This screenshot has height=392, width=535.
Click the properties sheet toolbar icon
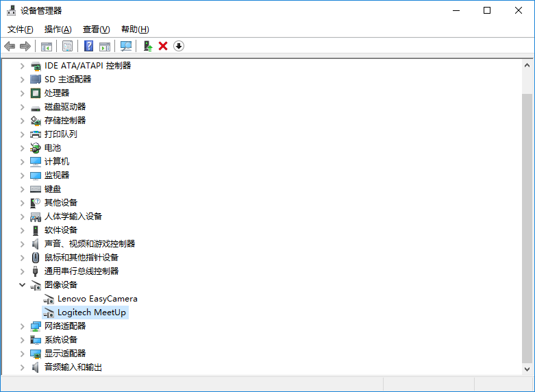coord(67,46)
